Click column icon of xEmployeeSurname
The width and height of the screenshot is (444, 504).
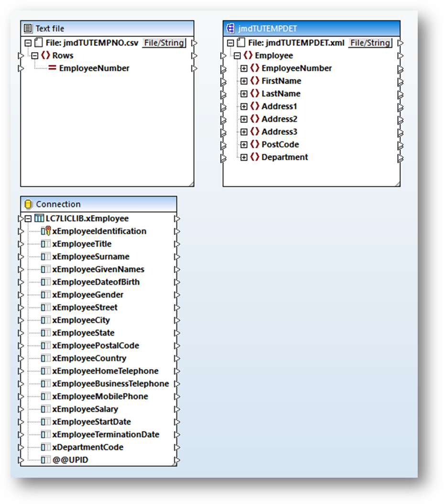pos(45,257)
